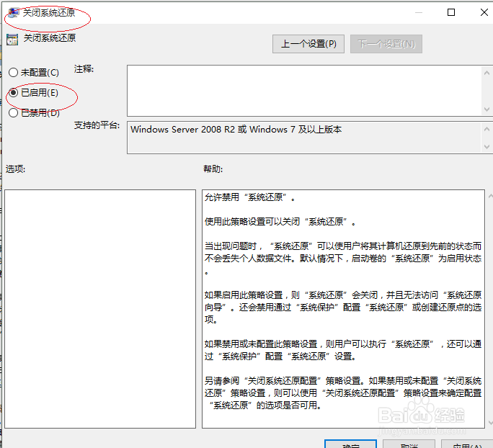This screenshot has width=493, height=448.
Task: Close the 关闭系统还原 window
Action: click(484, 12)
